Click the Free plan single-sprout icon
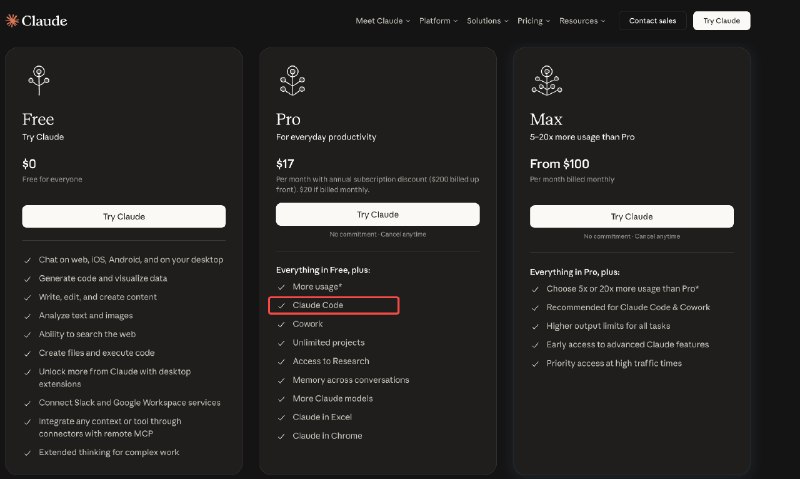Image resolution: width=800 pixels, height=479 pixels. pyautogui.click(x=39, y=80)
